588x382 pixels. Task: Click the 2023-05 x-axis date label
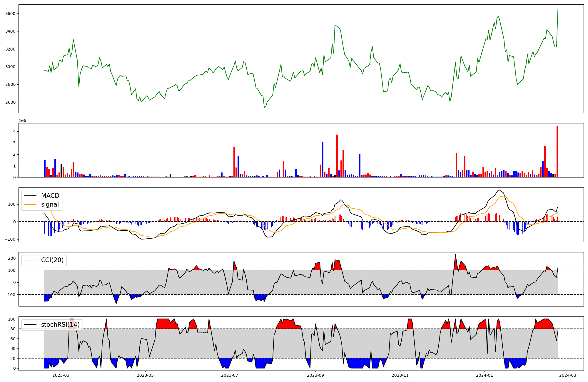click(x=145, y=375)
